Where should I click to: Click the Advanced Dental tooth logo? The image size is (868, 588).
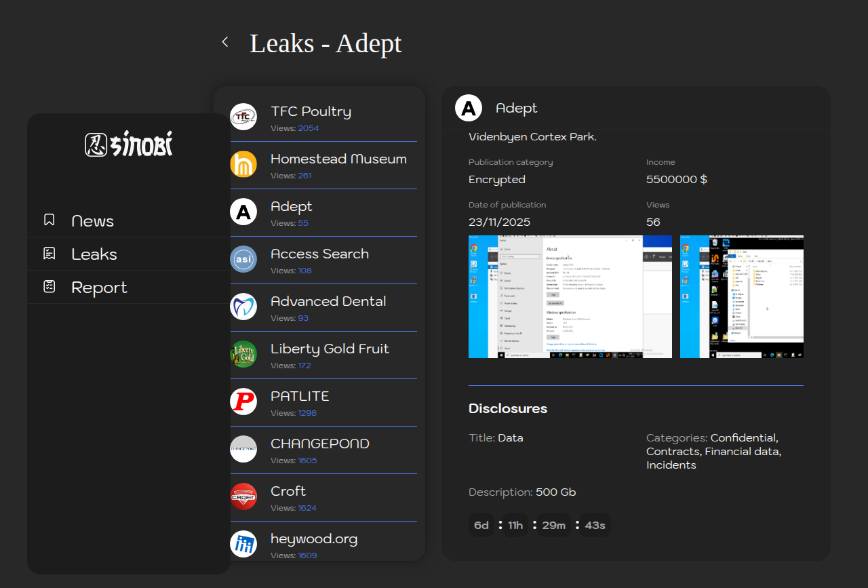click(x=243, y=307)
